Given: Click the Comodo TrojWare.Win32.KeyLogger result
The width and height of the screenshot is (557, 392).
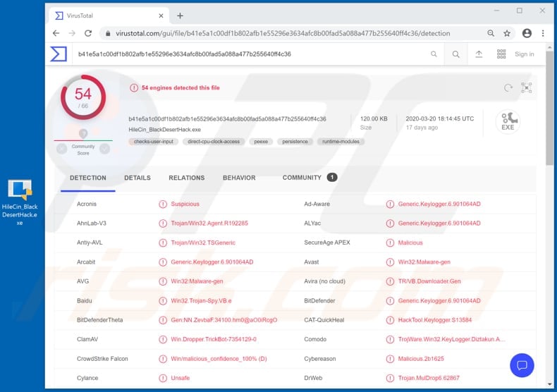Looking at the screenshot, I should [451, 339].
